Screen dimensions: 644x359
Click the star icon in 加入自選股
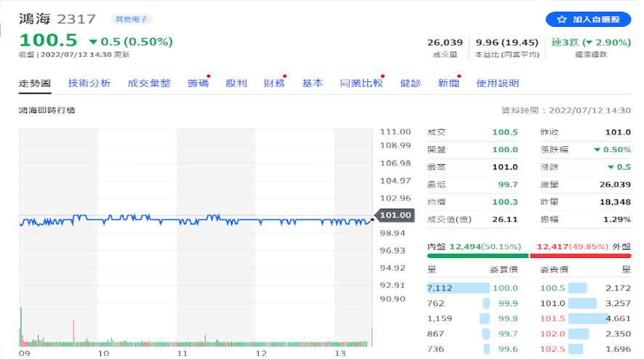(561, 20)
